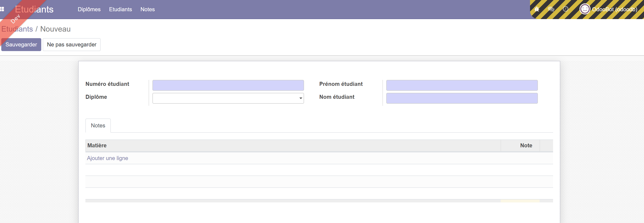Select the Notes tab in form

point(98,125)
